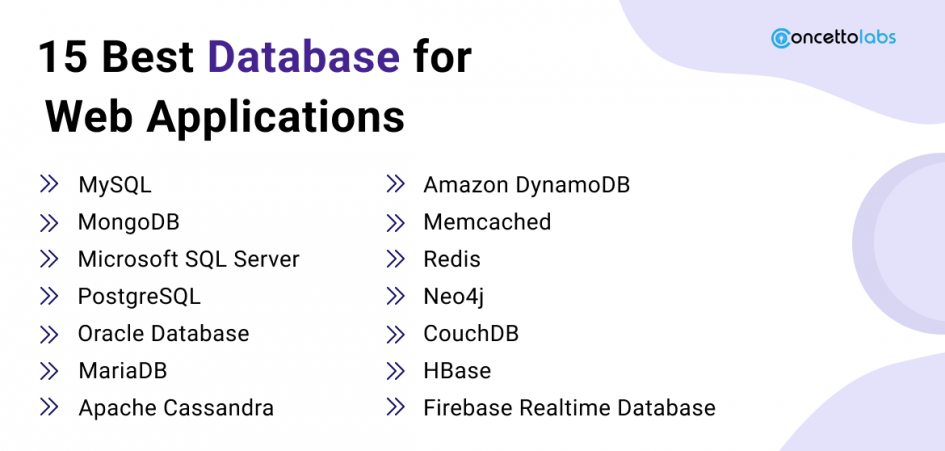Select the Microsoft SQL Server text

(x=188, y=259)
